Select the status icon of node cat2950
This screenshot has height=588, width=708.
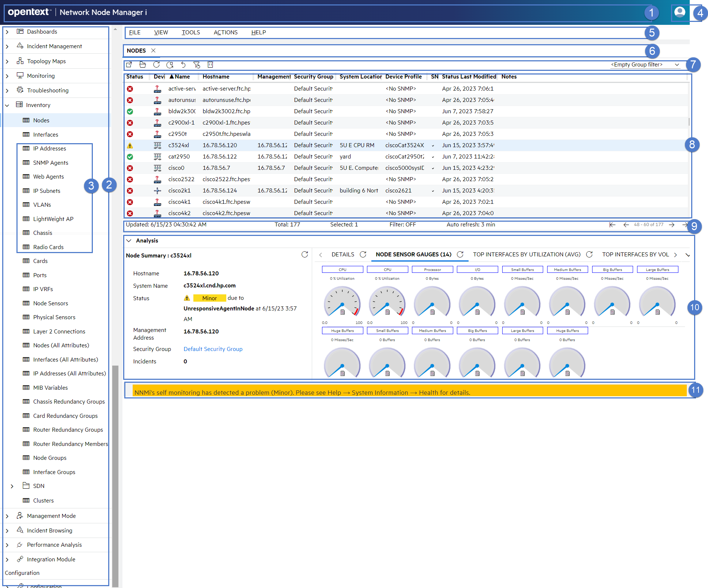(x=130, y=156)
